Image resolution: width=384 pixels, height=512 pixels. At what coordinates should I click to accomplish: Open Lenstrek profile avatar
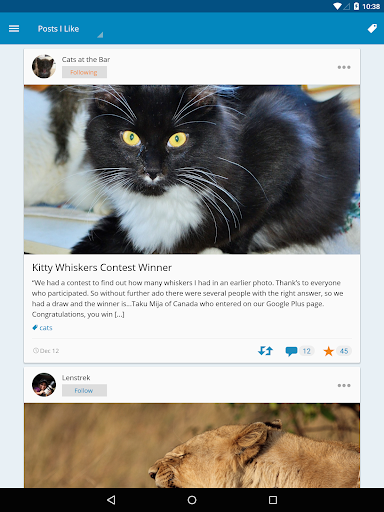point(44,385)
